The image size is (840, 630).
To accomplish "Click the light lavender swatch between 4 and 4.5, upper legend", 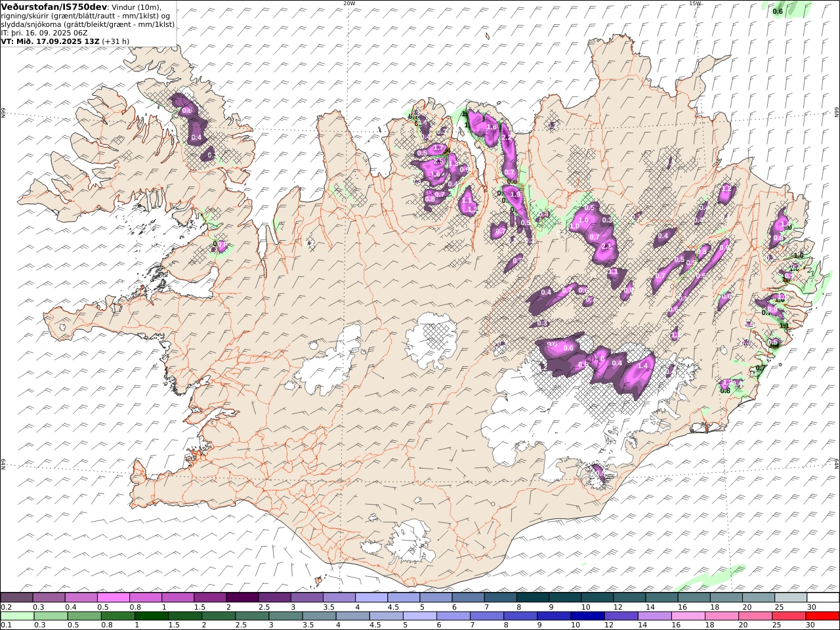I will point(371,597).
